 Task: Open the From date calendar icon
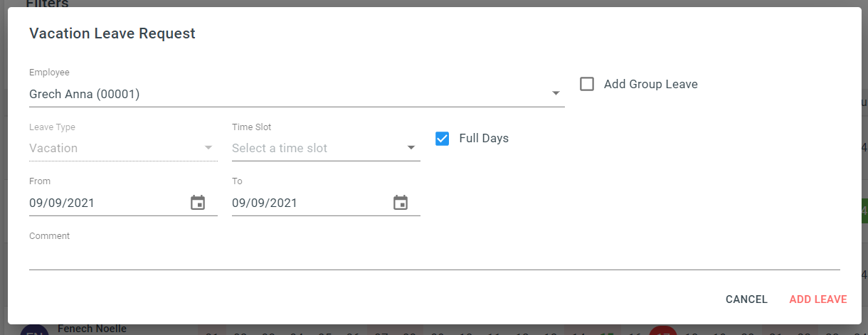point(198,203)
